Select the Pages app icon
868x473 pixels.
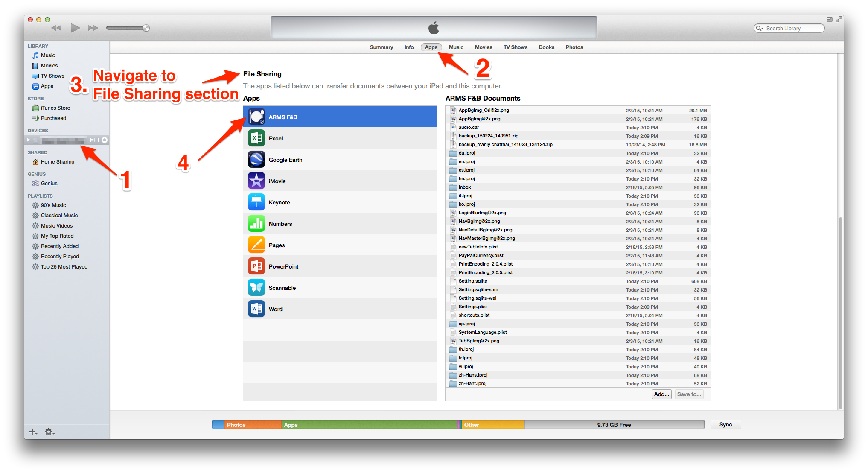tap(256, 245)
